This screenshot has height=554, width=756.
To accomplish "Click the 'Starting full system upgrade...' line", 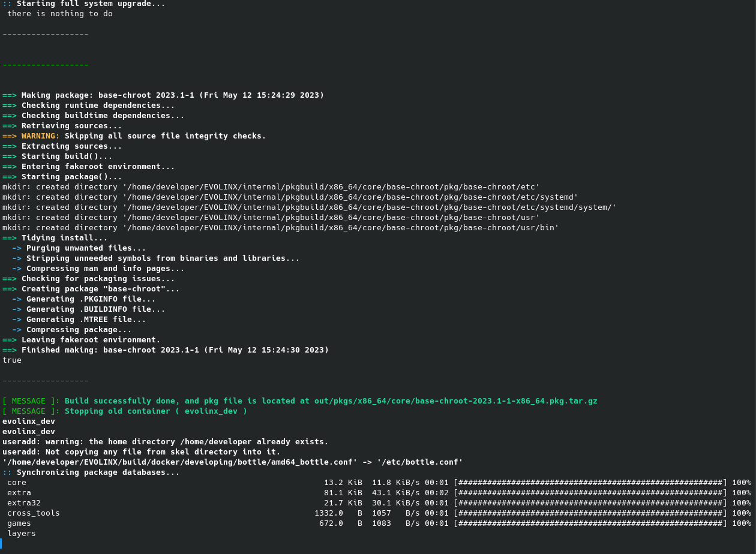I will click(84, 4).
